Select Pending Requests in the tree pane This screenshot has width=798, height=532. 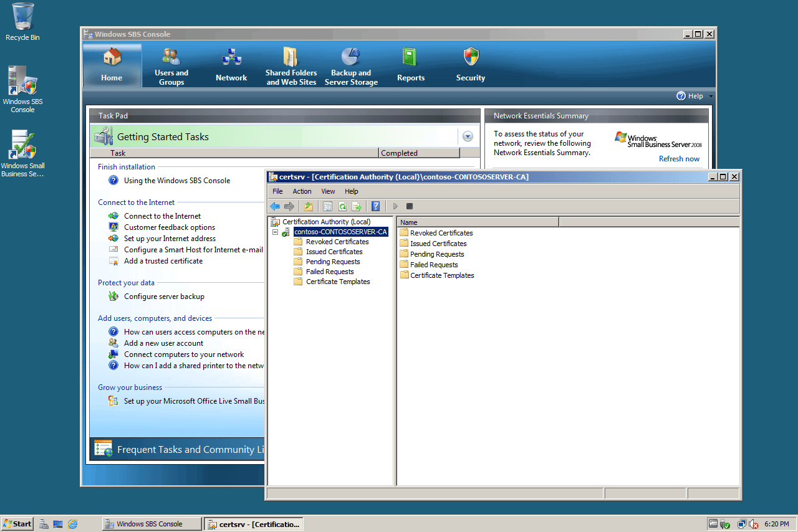click(x=333, y=262)
